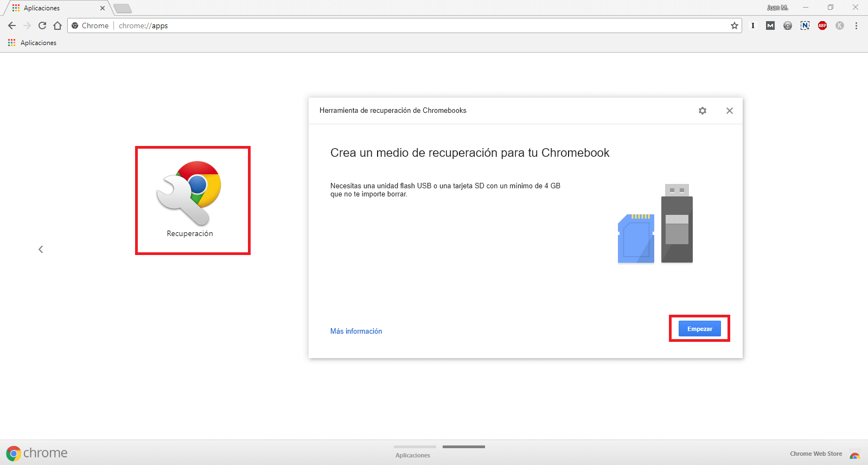Click the SD card illustration
868x465 pixels.
tap(636, 239)
